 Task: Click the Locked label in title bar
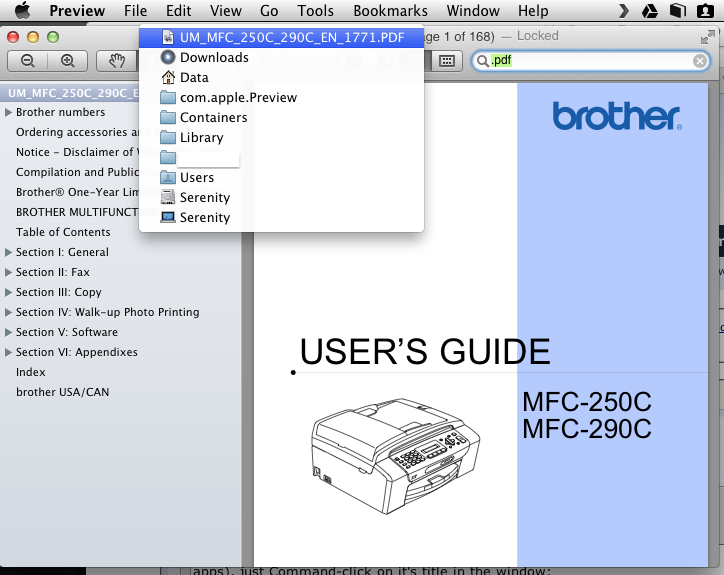pos(537,36)
